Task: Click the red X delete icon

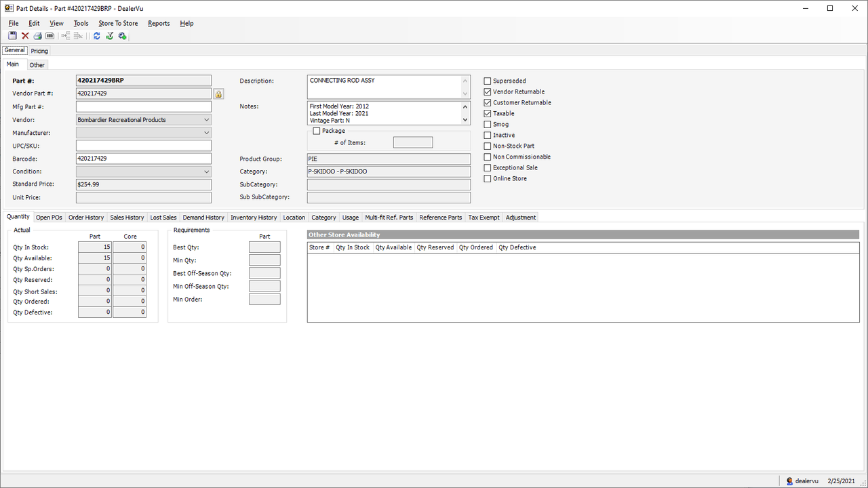Action: coord(25,36)
